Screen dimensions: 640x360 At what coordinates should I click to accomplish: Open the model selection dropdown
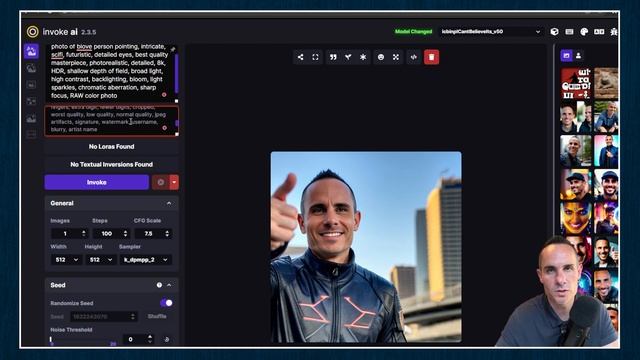point(491,32)
